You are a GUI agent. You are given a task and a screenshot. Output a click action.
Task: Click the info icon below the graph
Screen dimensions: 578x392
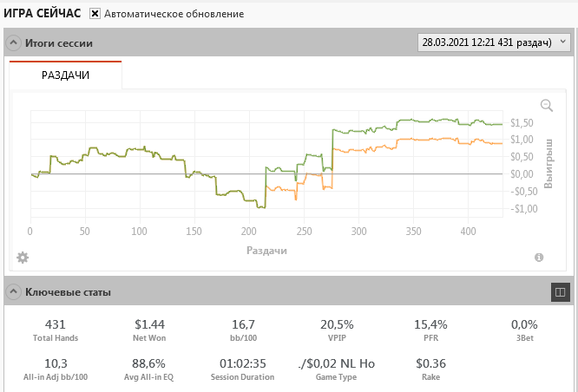[x=539, y=258]
